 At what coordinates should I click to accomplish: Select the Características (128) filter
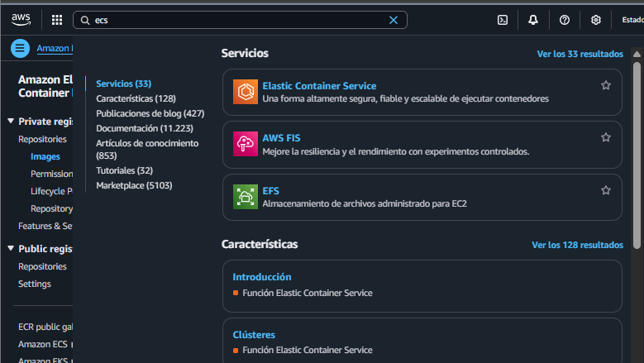(136, 98)
